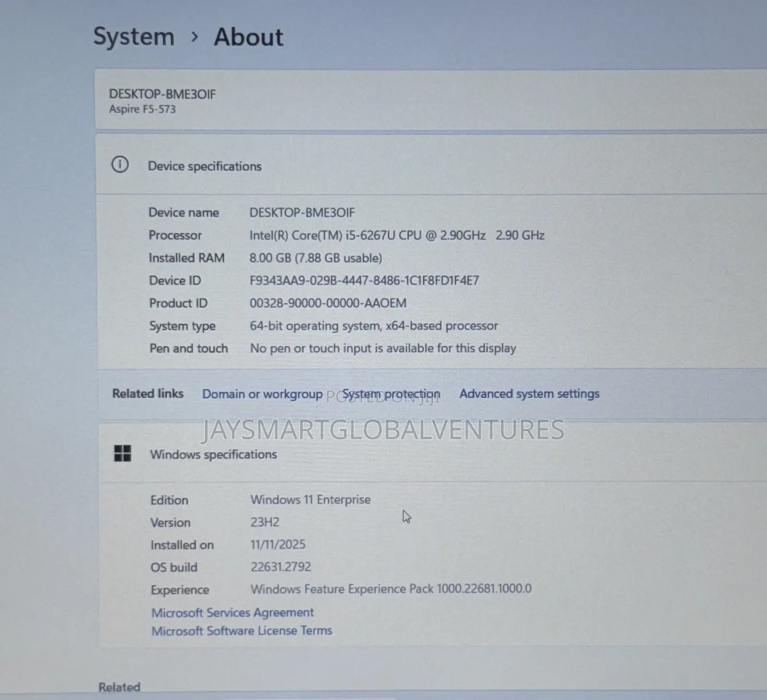Viewport: 767px width, 700px height.
Task: Click the OS build label
Action: click(x=174, y=567)
